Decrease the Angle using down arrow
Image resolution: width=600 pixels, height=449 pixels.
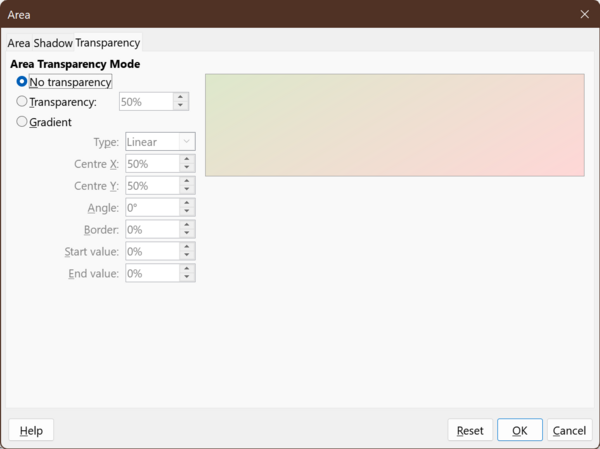coord(187,212)
